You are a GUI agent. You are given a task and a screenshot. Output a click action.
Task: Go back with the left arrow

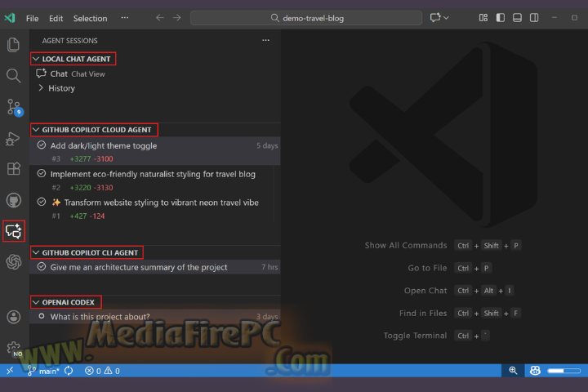(160, 18)
